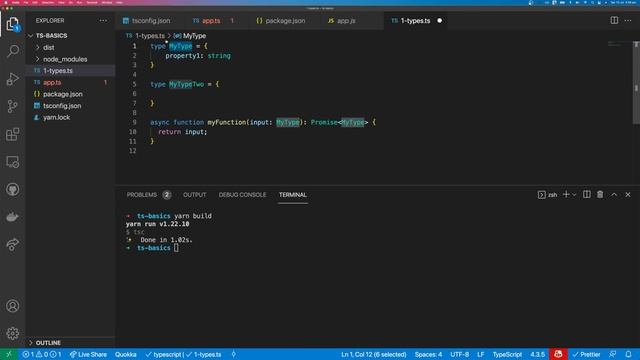The height and width of the screenshot is (360, 640).
Task: Open yarn.lock in file explorer
Action: click(x=70, y=117)
